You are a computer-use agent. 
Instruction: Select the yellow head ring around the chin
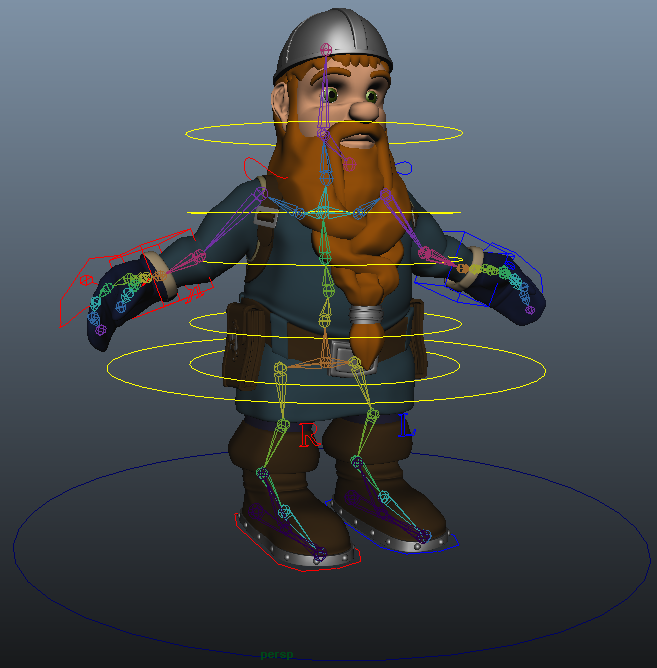(x=324, y=133)
